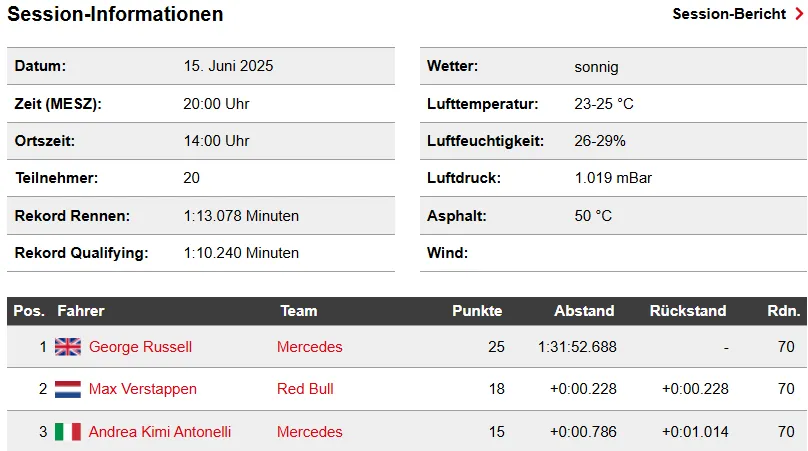Image resolution: width=808 pixels, height=451 pixels.
Task: Open Red Bull team link
Action: pos(305,389)
